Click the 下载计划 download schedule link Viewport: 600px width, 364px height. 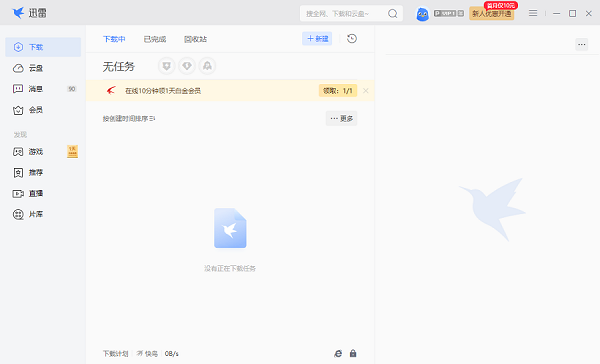click(116, 354)
